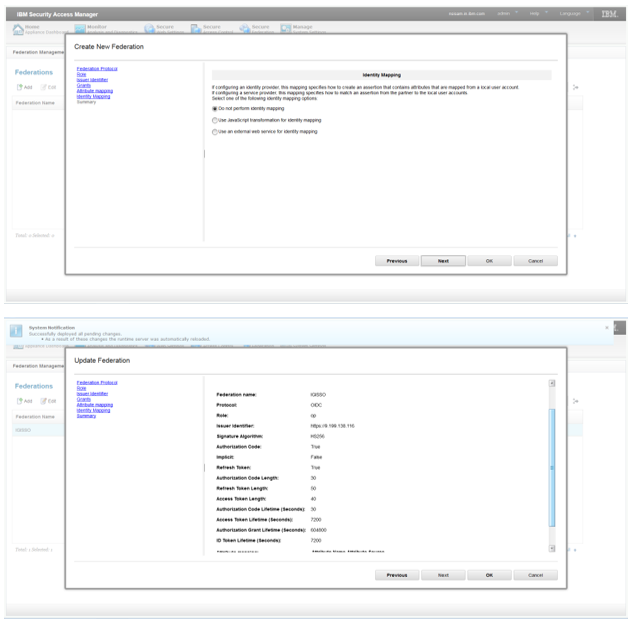Cancel the Create New Federation dialog
The image size is (631, 620).
536,261
